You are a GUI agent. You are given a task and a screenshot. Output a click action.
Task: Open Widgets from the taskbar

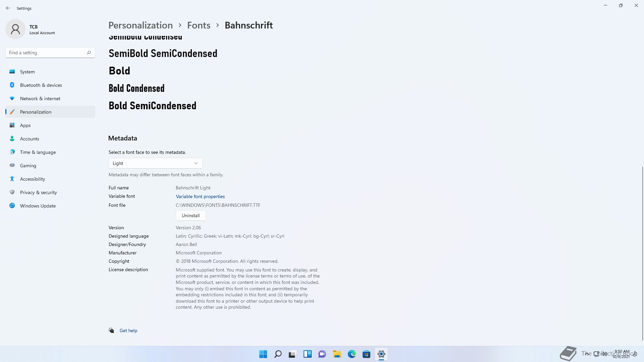[307, 354]
